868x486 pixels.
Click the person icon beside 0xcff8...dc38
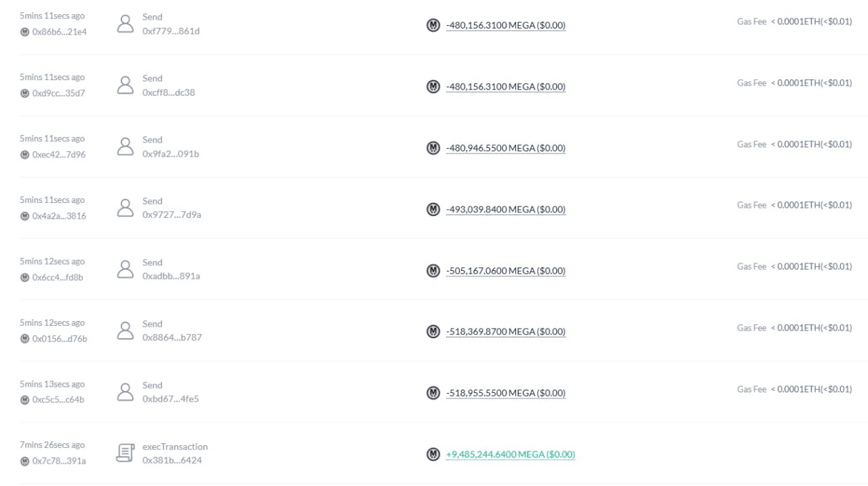coord(125,86)
